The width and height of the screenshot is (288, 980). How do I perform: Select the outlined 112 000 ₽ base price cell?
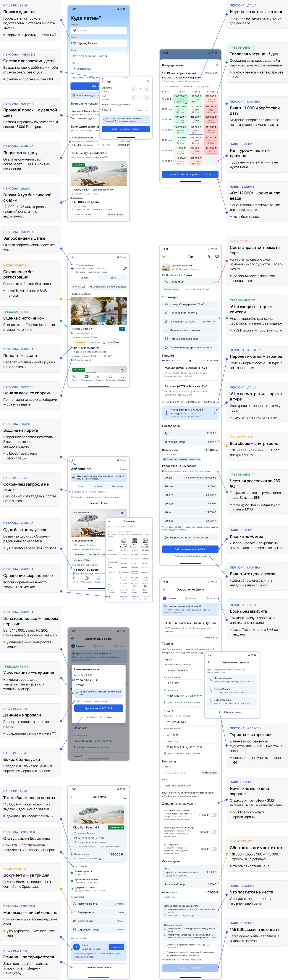pyautogui.click(x=196, y=129)
